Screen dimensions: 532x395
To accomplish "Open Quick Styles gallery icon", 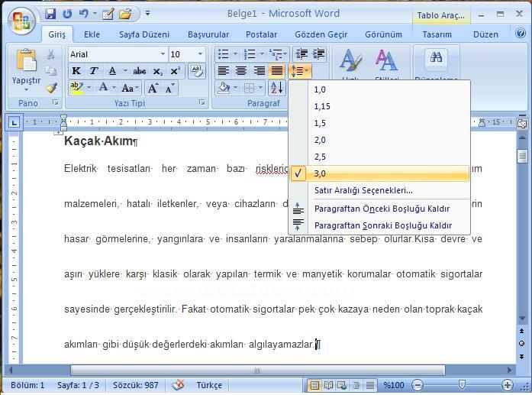I will [350, 60].
